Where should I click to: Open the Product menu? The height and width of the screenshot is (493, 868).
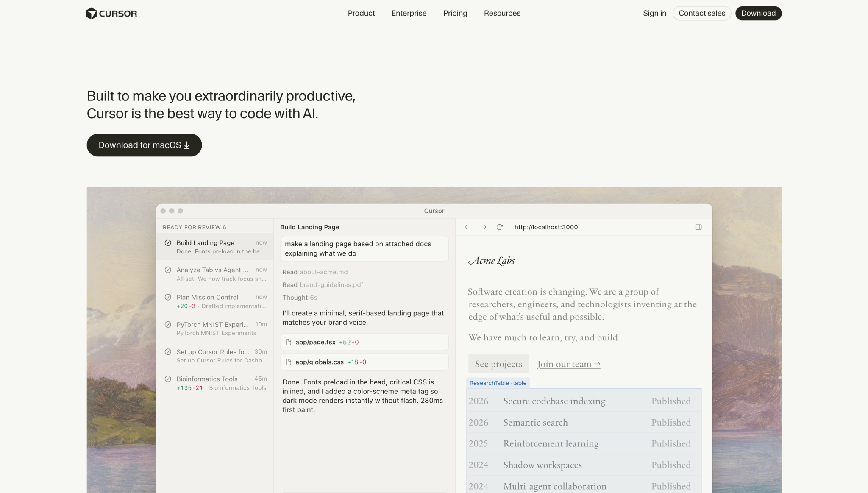[x=361, y=13]
